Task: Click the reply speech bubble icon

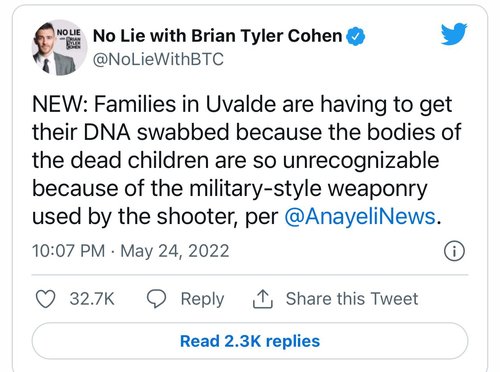Action: click(156, 299)
